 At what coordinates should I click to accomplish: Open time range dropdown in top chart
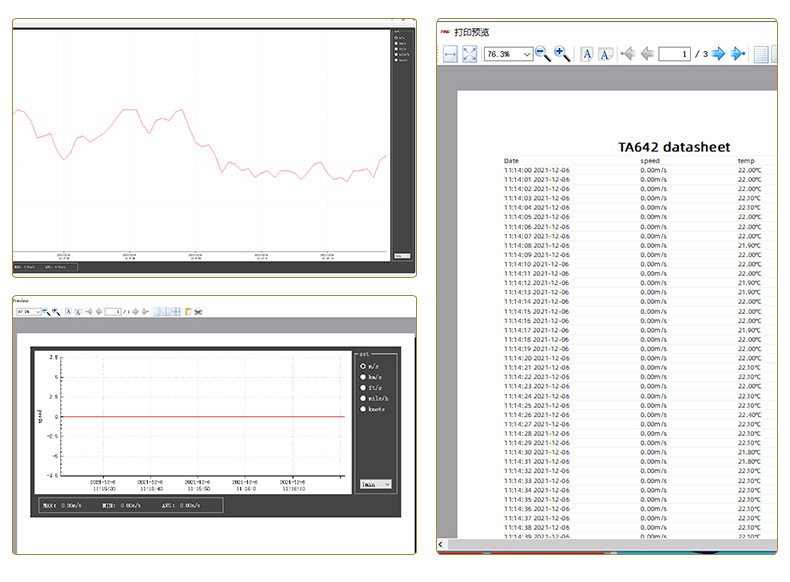click(x=402, y=256)
